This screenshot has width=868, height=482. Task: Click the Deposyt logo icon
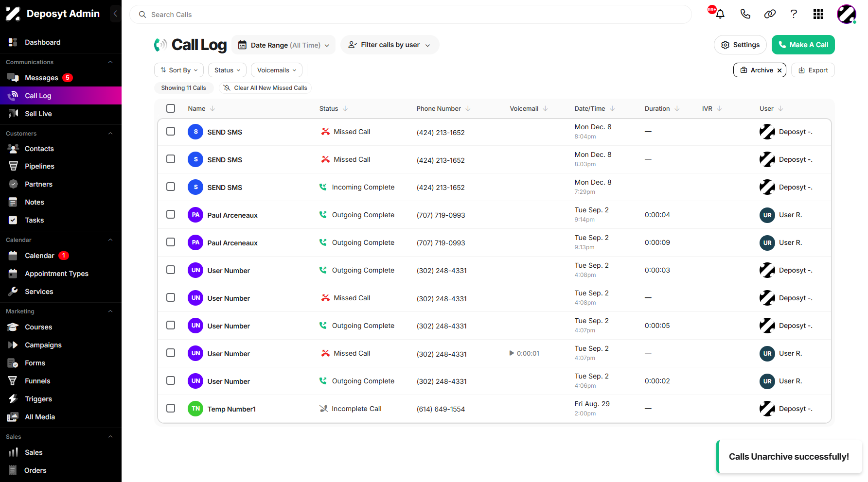[13, 14]
